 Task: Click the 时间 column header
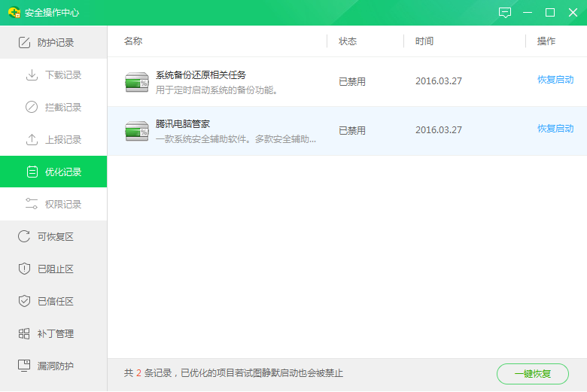coord(424,41)
